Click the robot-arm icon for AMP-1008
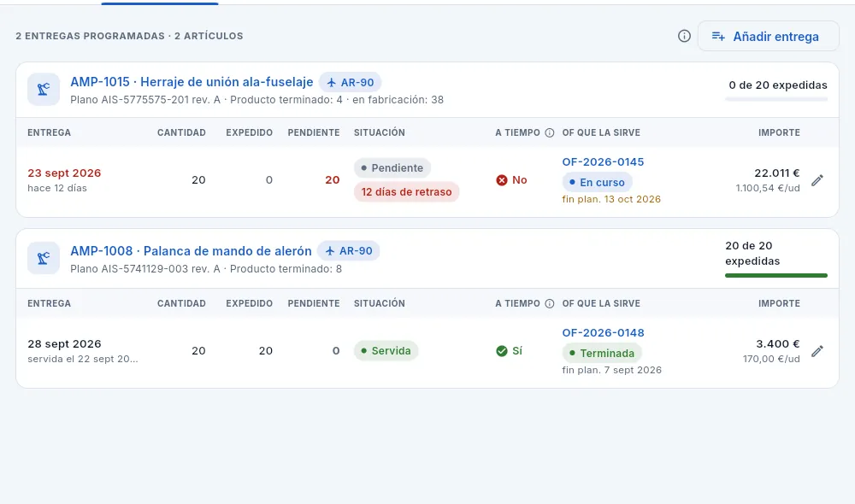Image resolution: width=855 pixels, height=504 pixels. tap(44, 258)
